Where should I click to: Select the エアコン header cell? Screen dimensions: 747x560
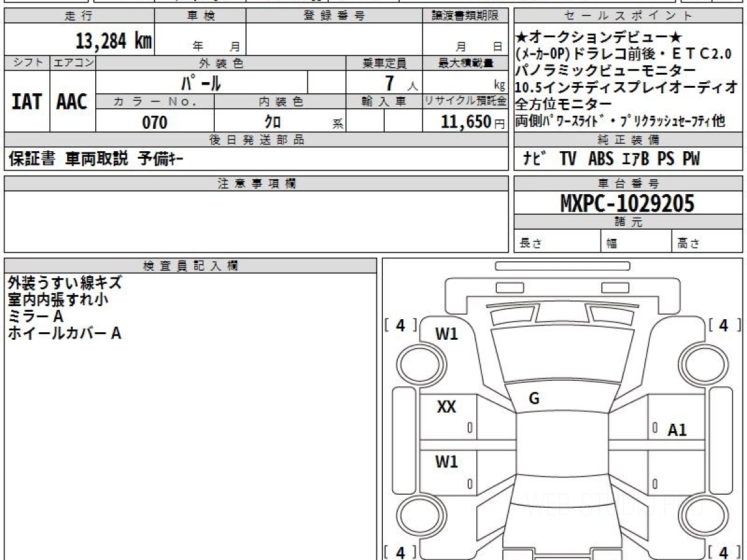click(x=73, y=63)
